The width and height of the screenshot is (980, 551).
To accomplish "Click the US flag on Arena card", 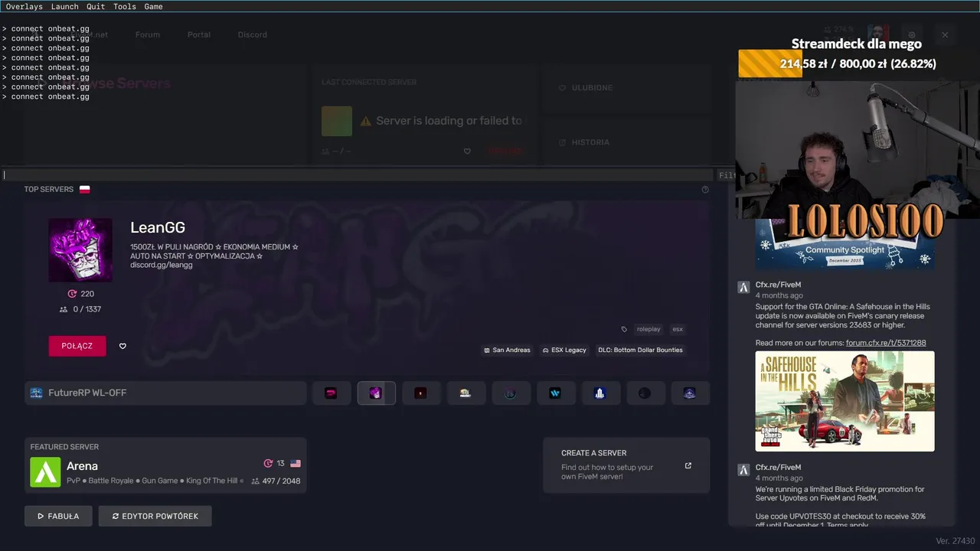I will [x=296, y=463].
